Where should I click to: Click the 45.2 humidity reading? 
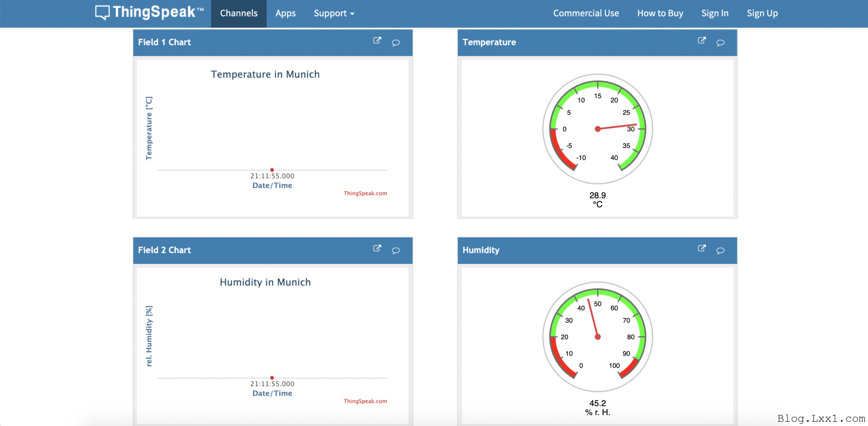pyautogui.click(x=598, y=403)
